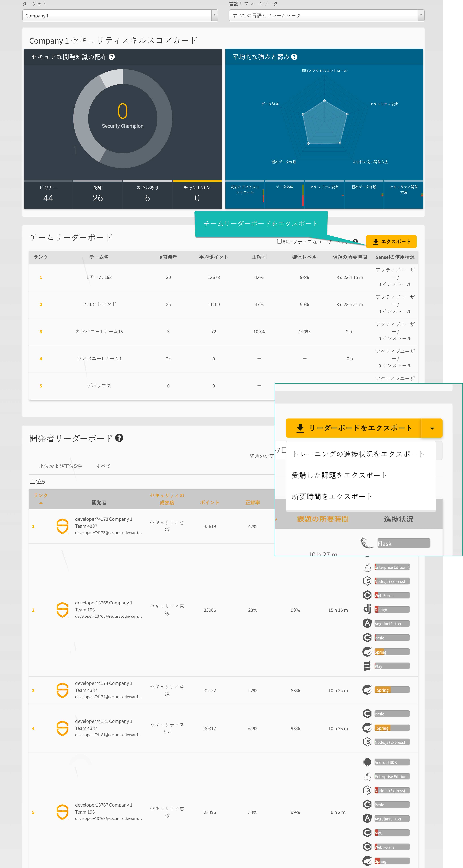Open developer74181 Company 1 profile
Image resolution: width=463 pixels, height=868 pixels.
(103, 721)
